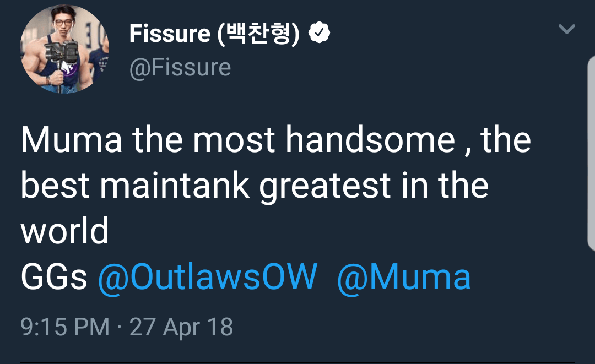The image size is (595, 364).
Task: Click the 9:15 PM timestamp
Action: 65,327
